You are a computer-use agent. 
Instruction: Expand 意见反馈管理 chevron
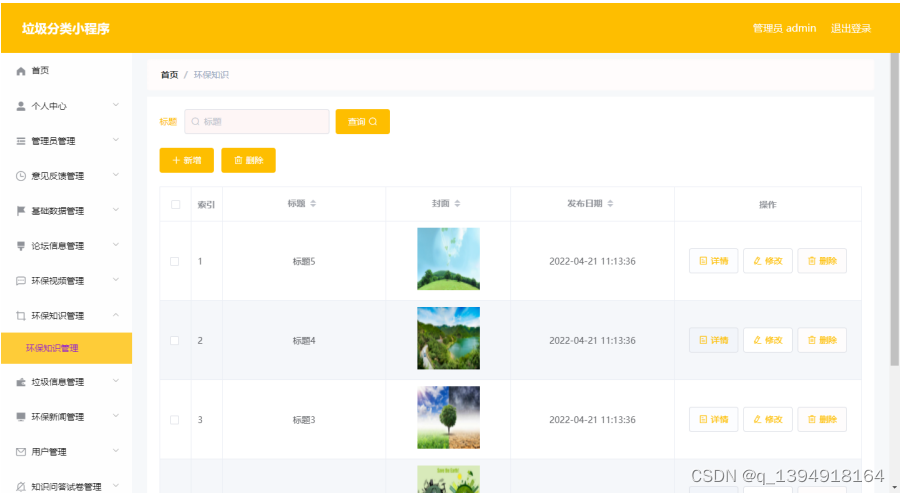click(x=115, y=175)
